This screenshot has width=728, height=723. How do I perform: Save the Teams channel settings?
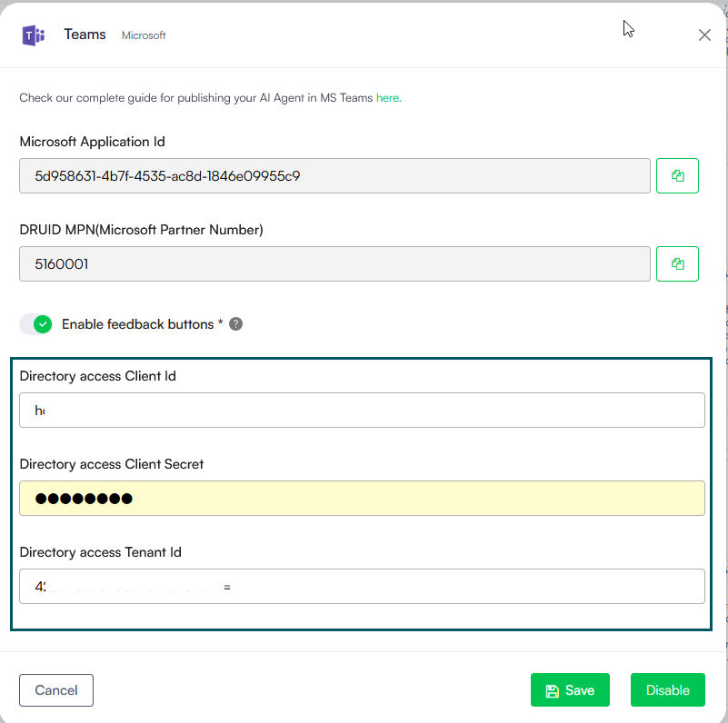570,690
